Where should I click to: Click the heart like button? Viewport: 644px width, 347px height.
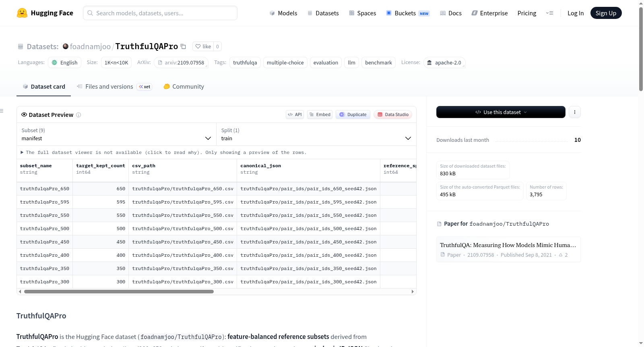[x=203, y=46]
